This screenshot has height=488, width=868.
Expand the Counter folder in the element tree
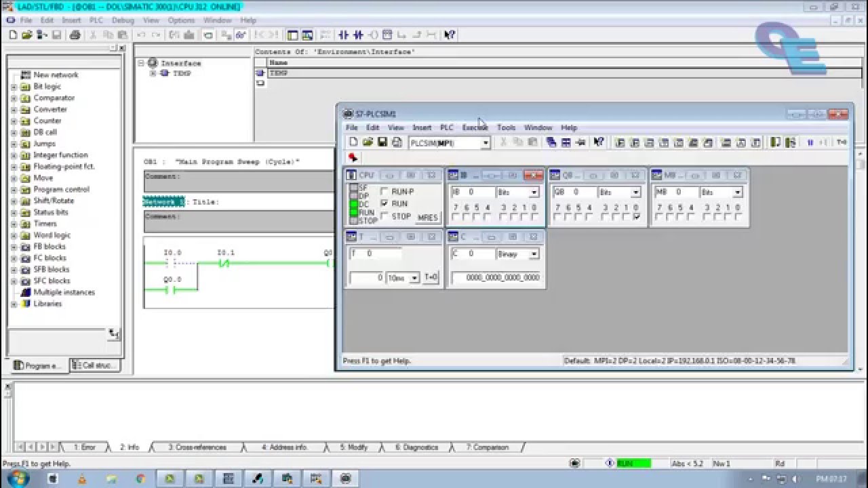[x=14, y=121]
